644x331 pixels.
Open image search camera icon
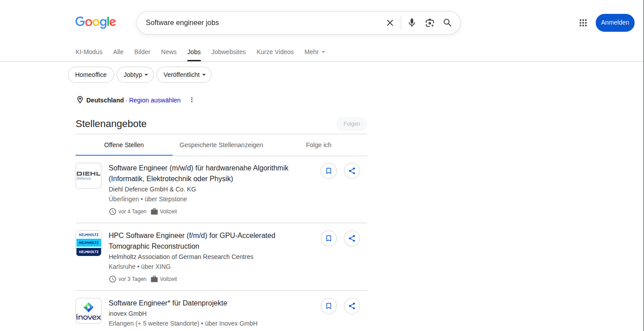click(x=430, y=23)
